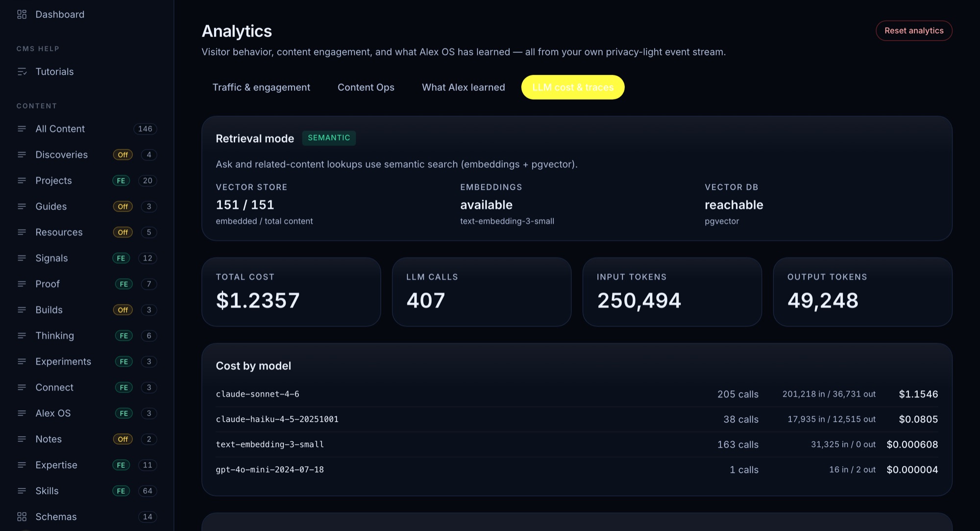Switch to the Traffic & engagement tab
980x531 pixels.
pyautogui.click(x=261, y=87)
